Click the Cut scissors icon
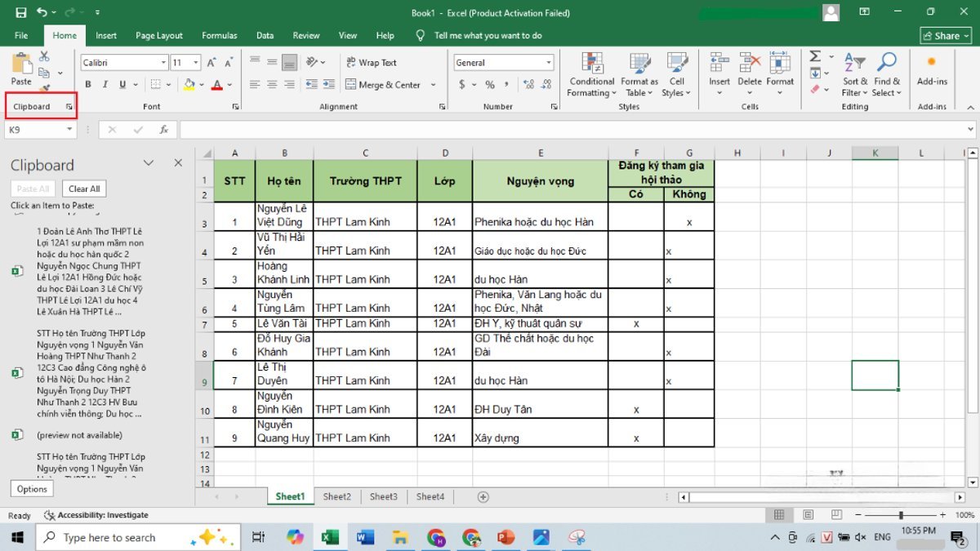 coord(44,56)
